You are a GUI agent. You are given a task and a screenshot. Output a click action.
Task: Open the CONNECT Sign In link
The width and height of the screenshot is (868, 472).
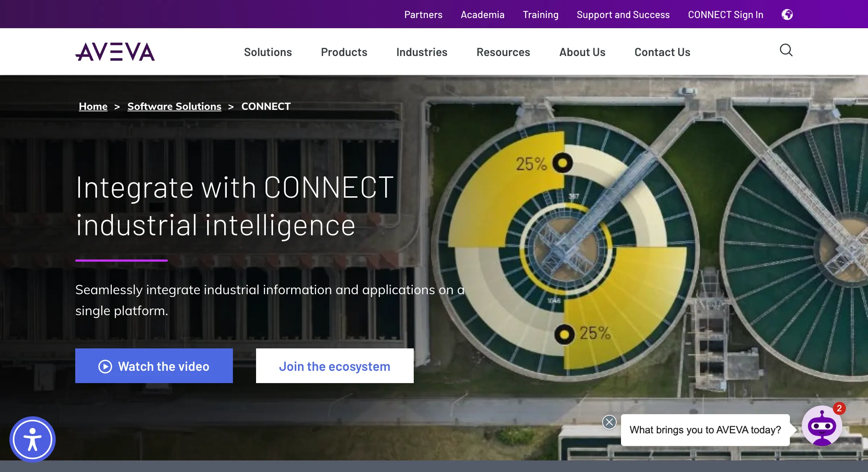pyautogui.click(x=726, y=14)
